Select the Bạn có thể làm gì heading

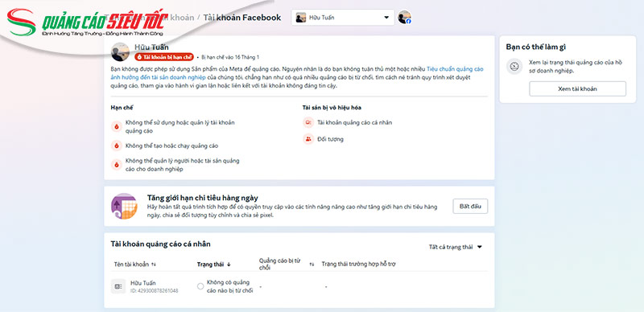point(535,47)
